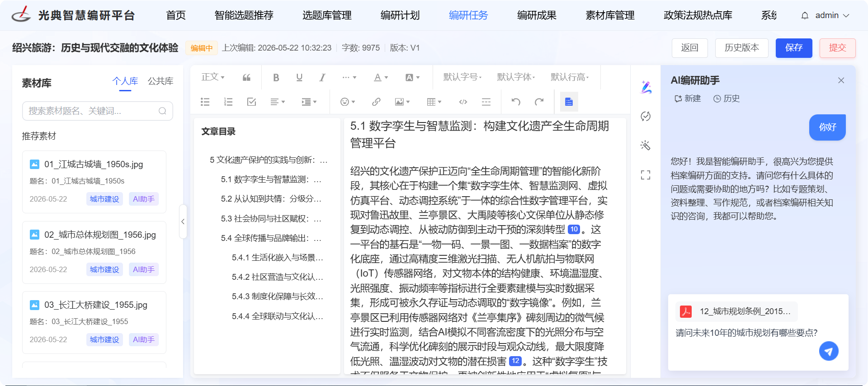Open the text alignment dropdown
868x386 pixels.
[278, 102]
